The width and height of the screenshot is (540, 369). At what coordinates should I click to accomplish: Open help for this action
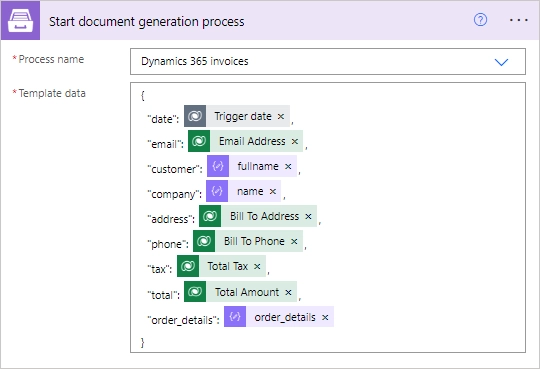pos(480,20)
